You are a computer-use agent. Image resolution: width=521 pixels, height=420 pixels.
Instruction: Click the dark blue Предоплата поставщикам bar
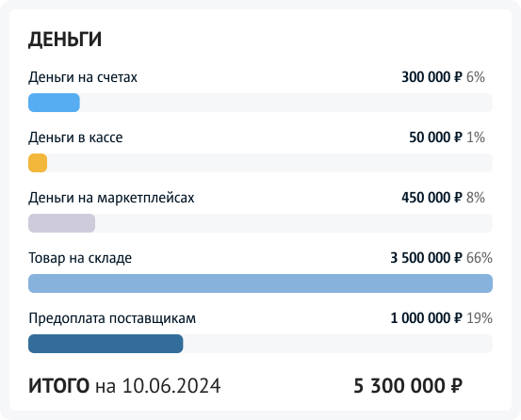pyautogui.click(x=106, y=344)
